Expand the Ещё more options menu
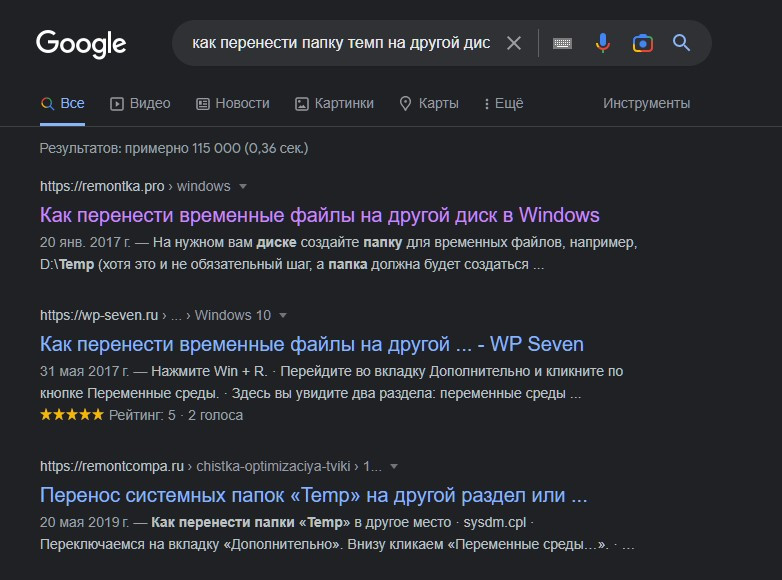782x580 pixels. pyautogui.click(x=503, y=103)
